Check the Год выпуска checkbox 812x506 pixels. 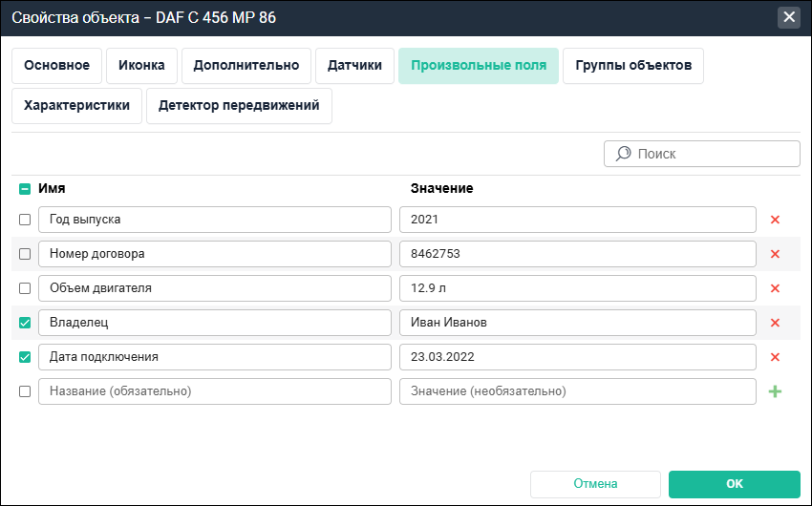coord(25,220)
